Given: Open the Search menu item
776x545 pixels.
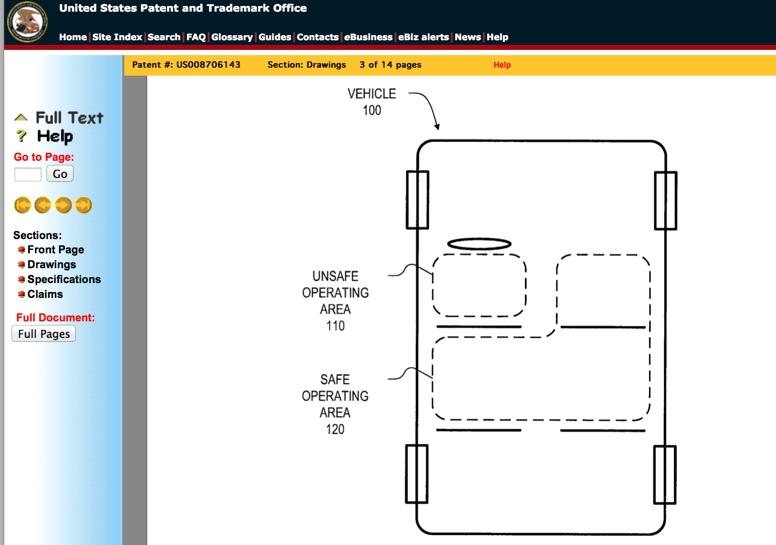Looking at the screenshot, I should [164, 37].
